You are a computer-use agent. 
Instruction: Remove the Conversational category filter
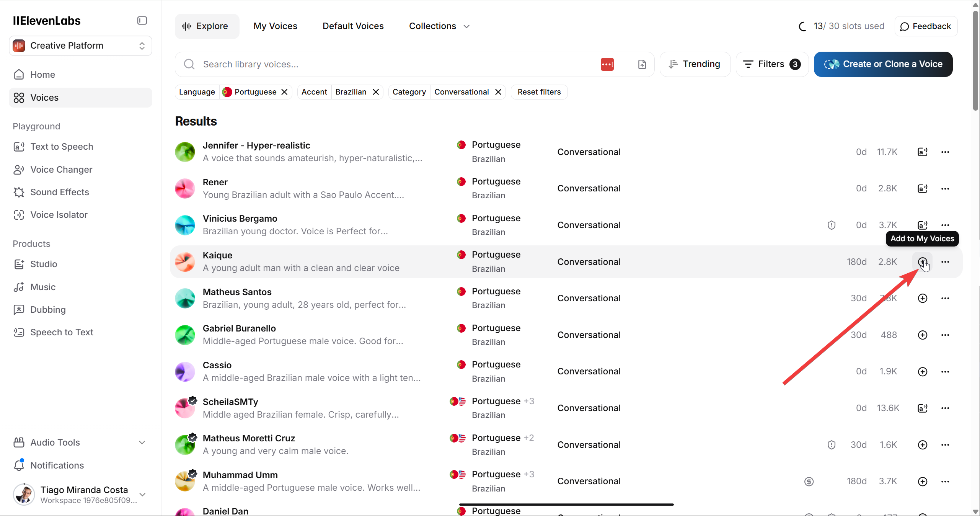pyautogui.click(x=498, y=92)
